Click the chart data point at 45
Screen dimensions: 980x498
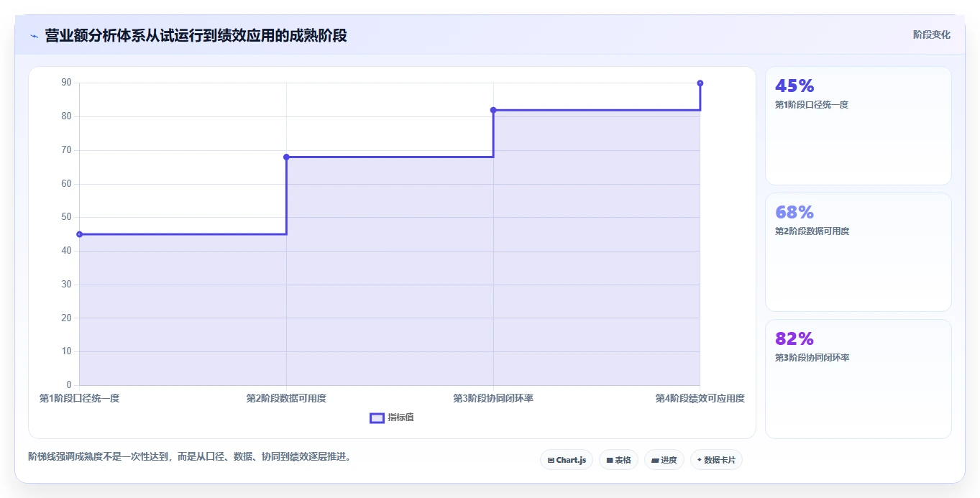79,234
